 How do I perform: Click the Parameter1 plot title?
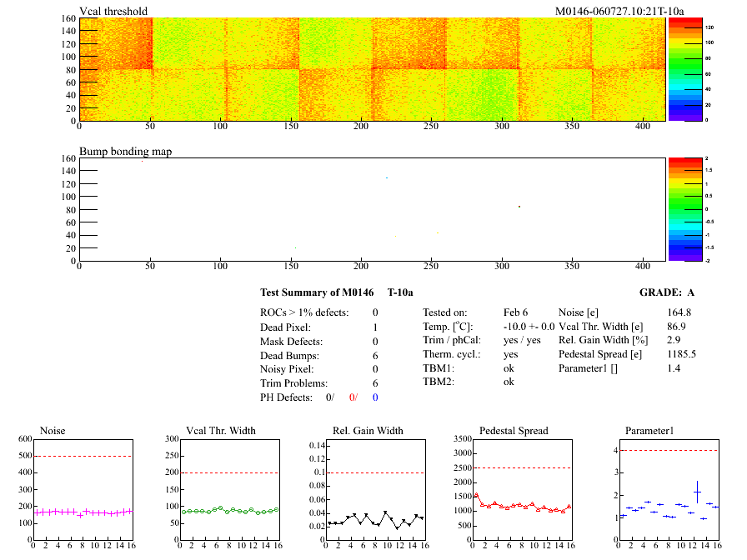pyautogui.click(x=649, y=431)
